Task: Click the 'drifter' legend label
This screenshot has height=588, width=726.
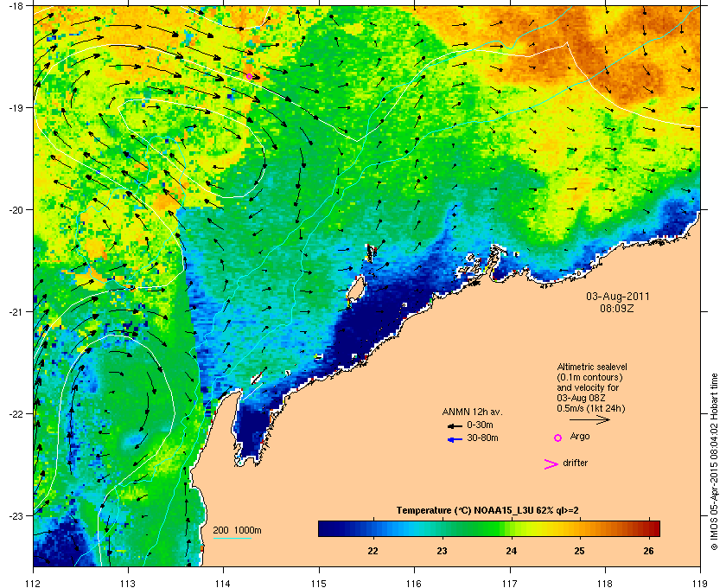Action: [x=575, y=463]
